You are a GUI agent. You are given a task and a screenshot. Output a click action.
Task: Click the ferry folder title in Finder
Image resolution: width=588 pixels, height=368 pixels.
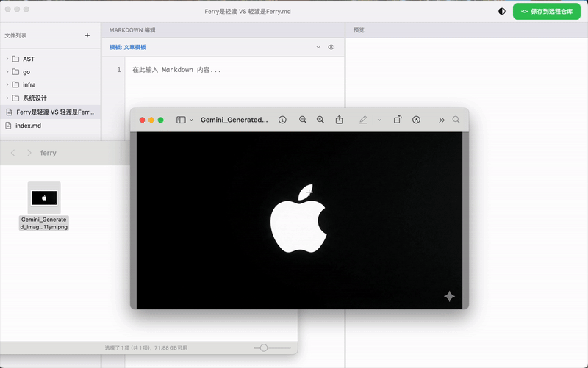click(x=49, y=153)
